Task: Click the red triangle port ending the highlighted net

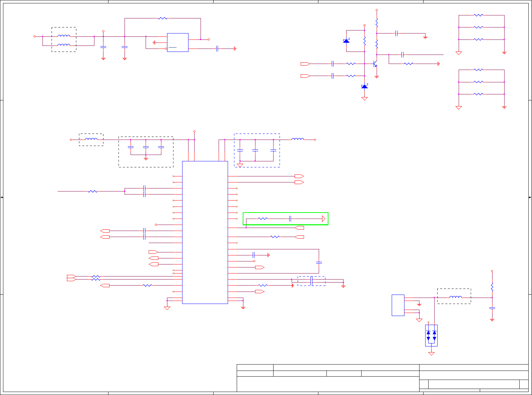Action: pyautogui.click(x=323, y=219)
